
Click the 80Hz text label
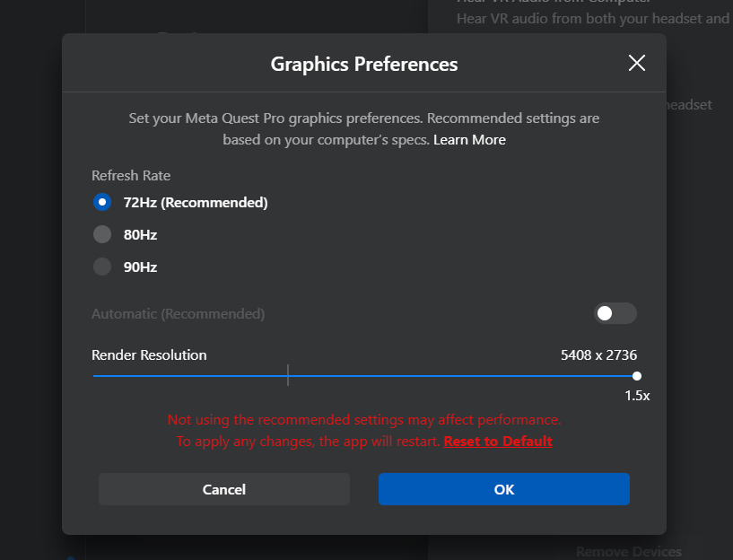click(140, 234)
